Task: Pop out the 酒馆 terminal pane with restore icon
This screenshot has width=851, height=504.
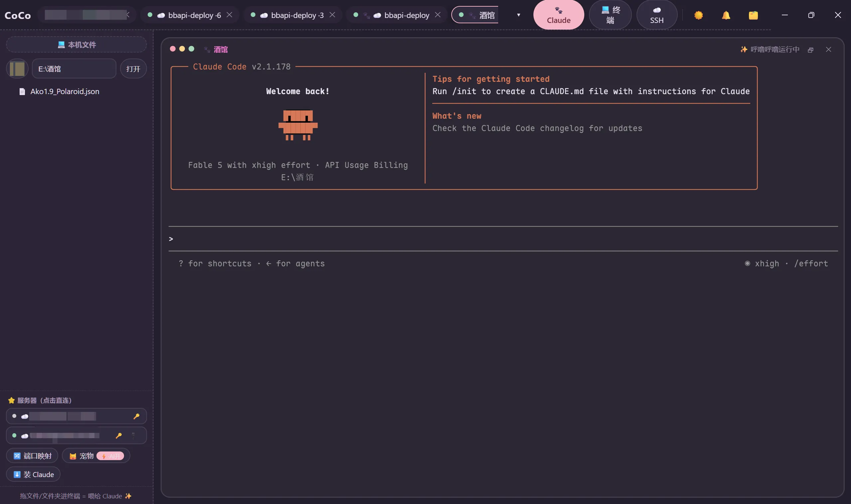Action: tap(810, 50)
